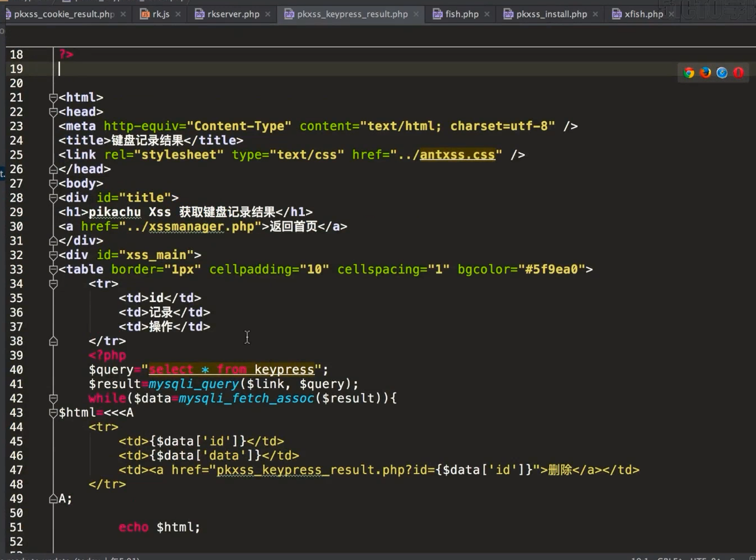Click the 返回首页 link text in line 30
The height and width of the screenshot is (560, 756).
(x=294, y=227)
